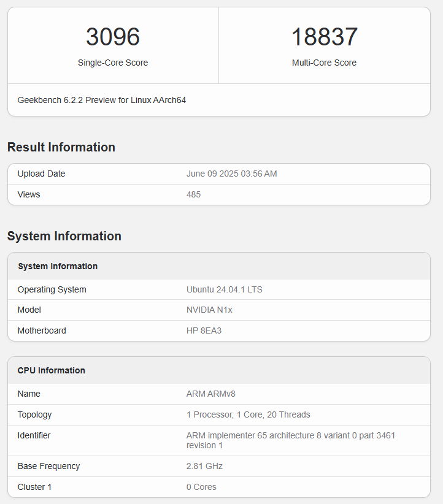Click the Single-Core Score value 3096
This screenshot has width=443, height=504.
pos(113,37)
